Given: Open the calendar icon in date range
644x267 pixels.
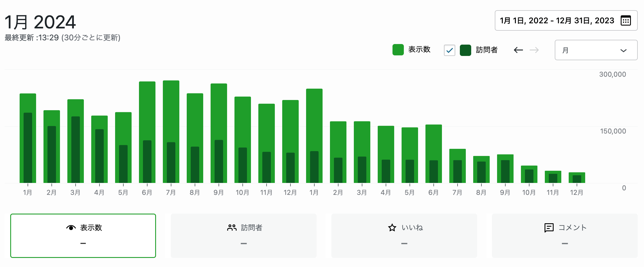Looking at the screenshot, I should 626,21.
